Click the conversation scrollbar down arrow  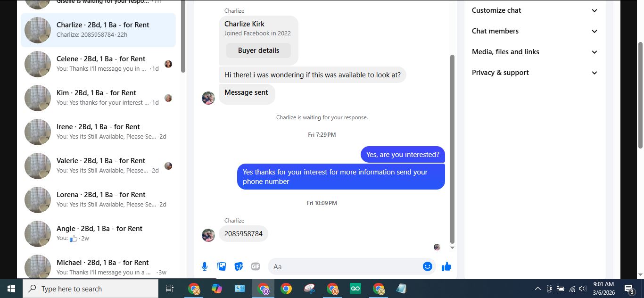[x=452, y=248]
